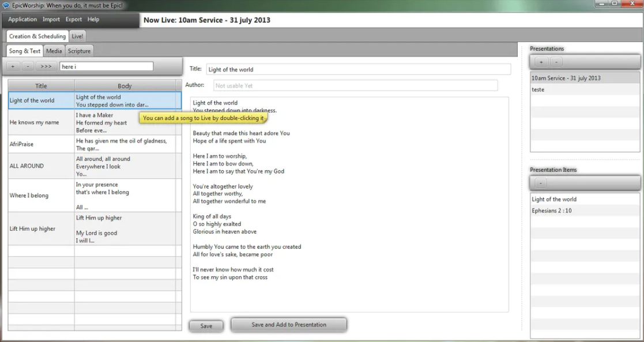This screenshot has height=342, width=644.
Task: Click the Save button
Action: (x=206, y=326)
